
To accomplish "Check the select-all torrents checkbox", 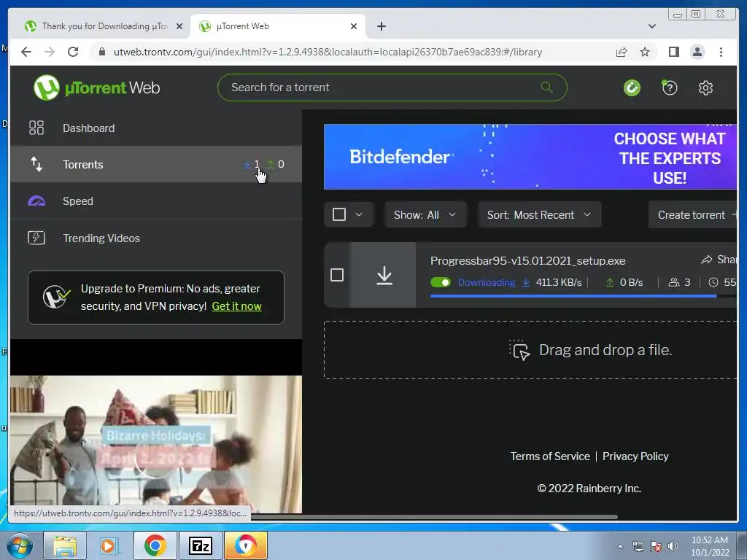I will click(339, 214).
